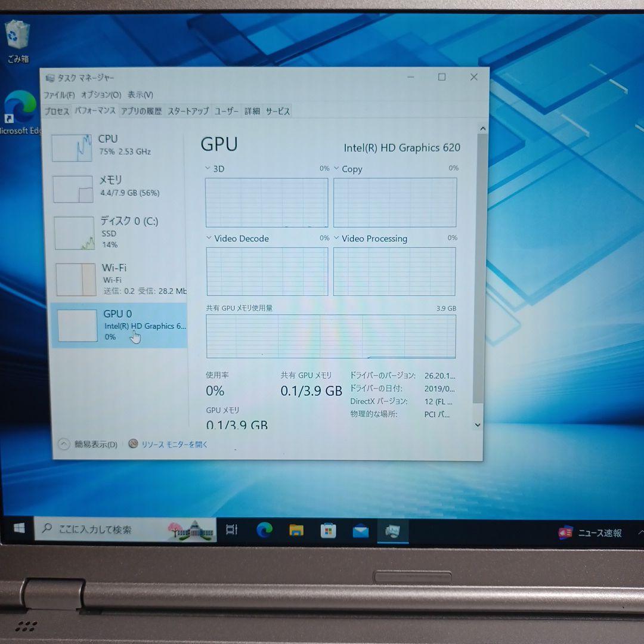Open Microsoft Edge from the taskbar
644x644 pixels.
(x=264, y=530)
